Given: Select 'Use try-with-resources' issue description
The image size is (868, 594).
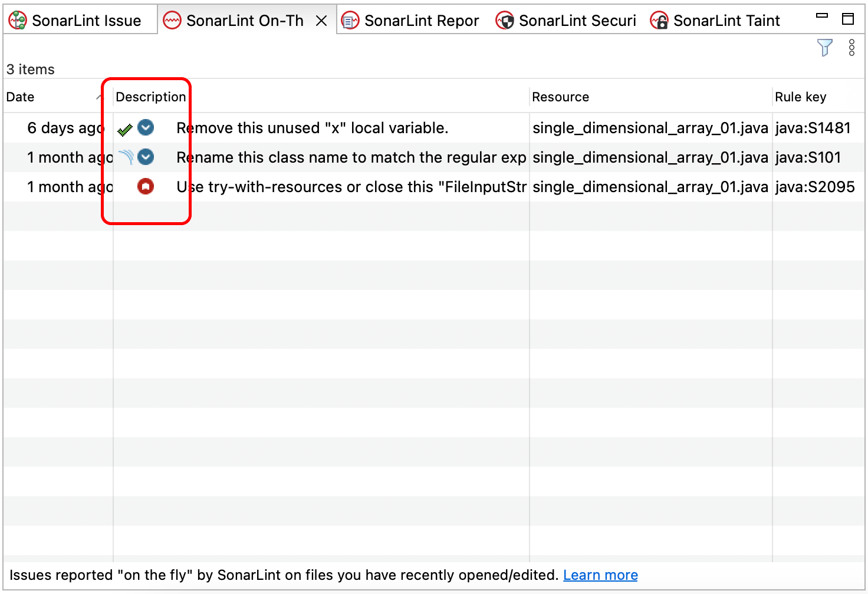Looking at the screenshot, I should [x=351, y=187].
